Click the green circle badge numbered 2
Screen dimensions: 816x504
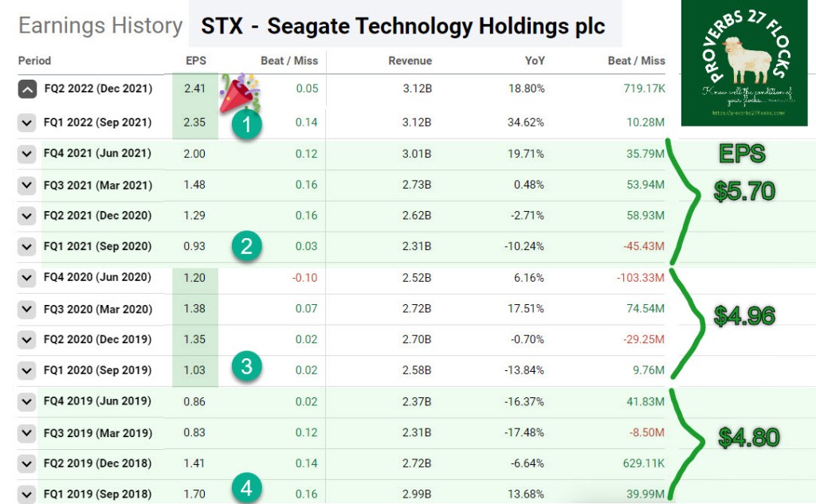coord(247,246)
